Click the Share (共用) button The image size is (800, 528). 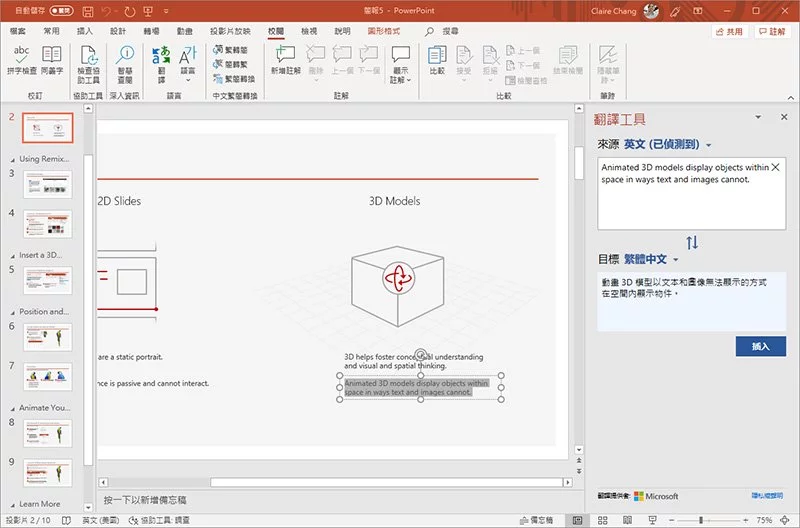coord(729,32)
